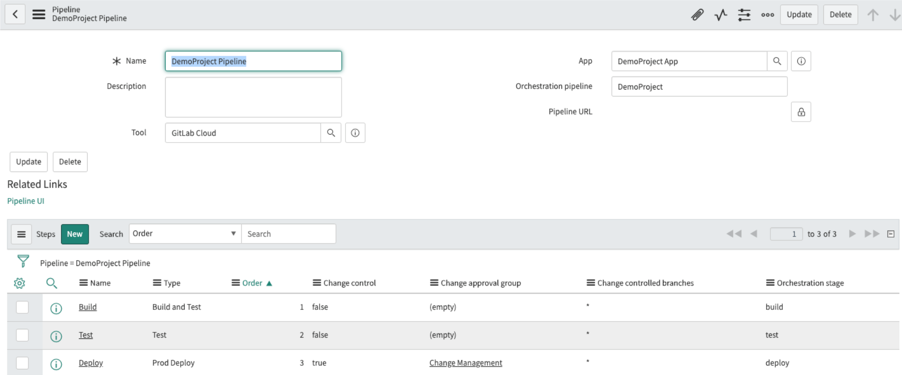Open the form context menu hamburger icon
This screenshot has width=902, height=375.
click(39, 14)
